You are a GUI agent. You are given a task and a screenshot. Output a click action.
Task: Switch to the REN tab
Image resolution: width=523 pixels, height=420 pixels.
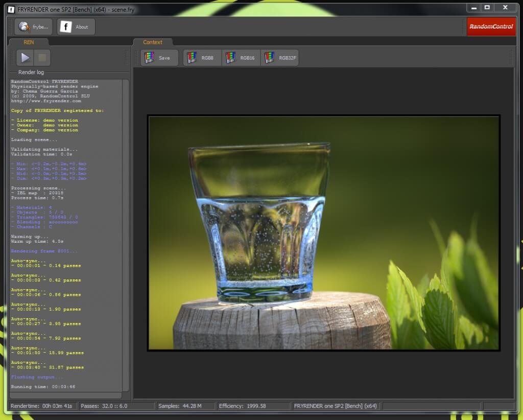point(29,42)
